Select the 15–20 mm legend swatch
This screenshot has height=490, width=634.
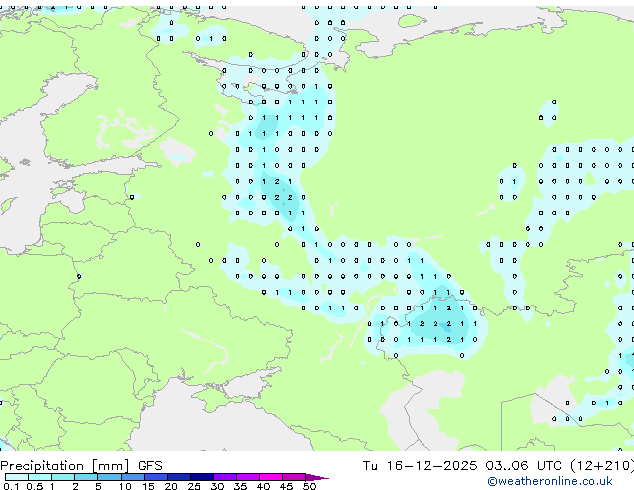(156, 477)
